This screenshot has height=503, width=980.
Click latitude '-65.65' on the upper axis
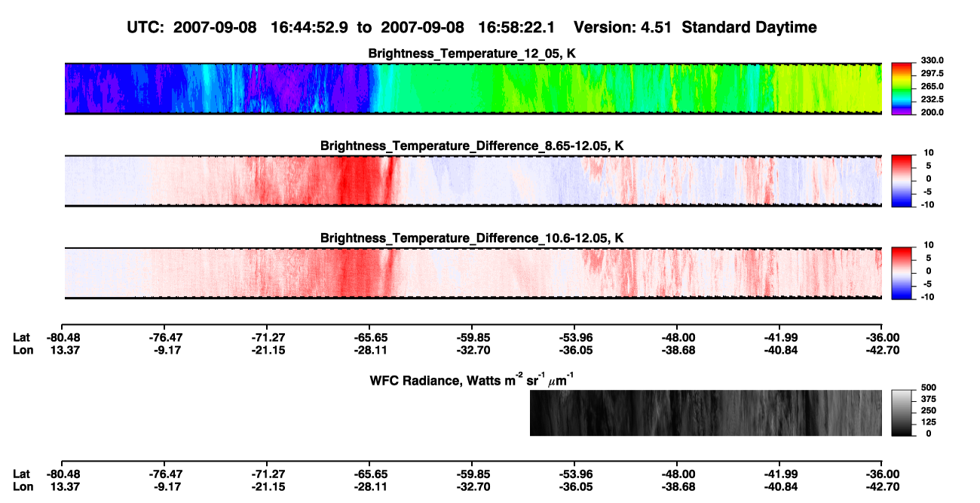pos(369,338)
